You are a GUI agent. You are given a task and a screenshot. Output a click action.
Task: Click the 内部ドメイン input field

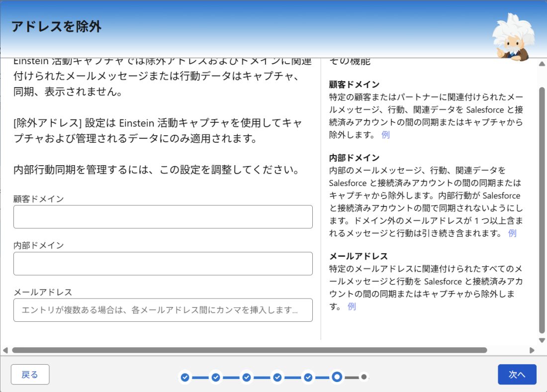[x=163, y=264]
